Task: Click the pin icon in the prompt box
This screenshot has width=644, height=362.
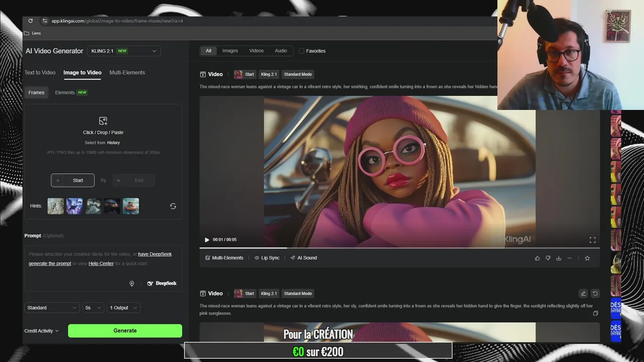Action: (132, 284)
